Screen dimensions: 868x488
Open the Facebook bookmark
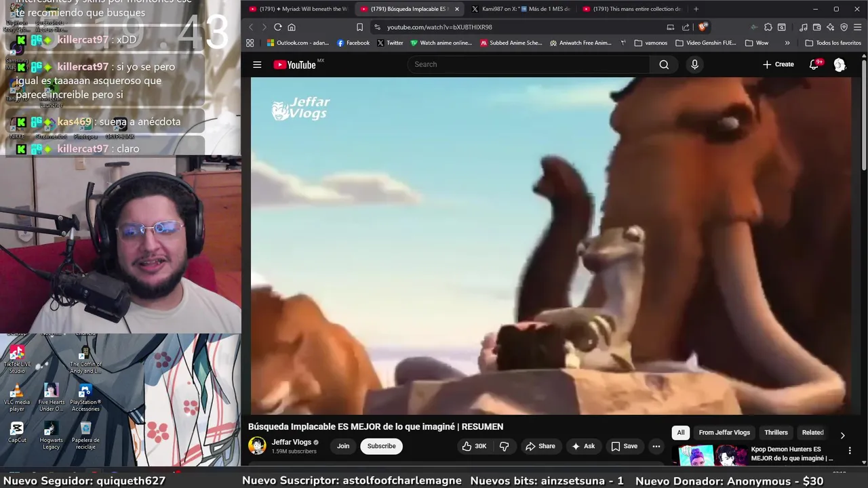pos(353,43)
